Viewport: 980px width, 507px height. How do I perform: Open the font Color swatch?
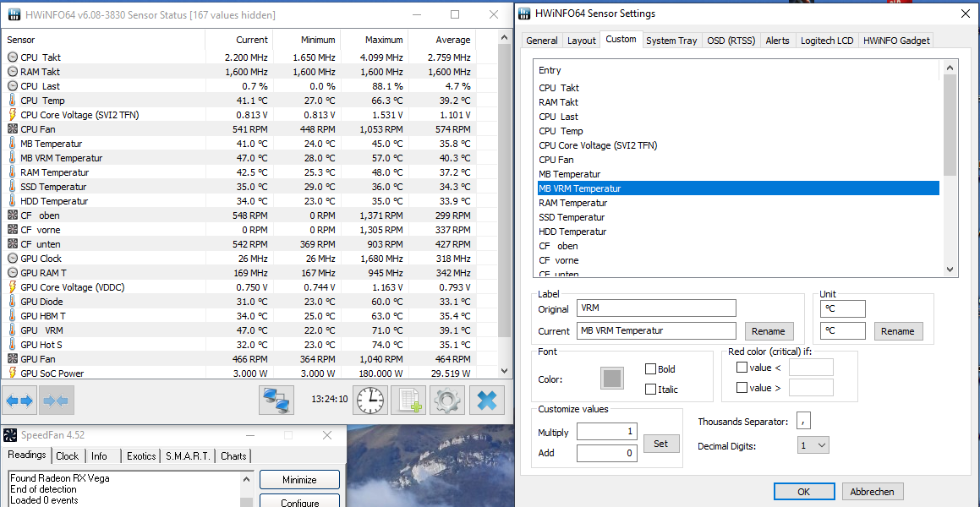612,379
